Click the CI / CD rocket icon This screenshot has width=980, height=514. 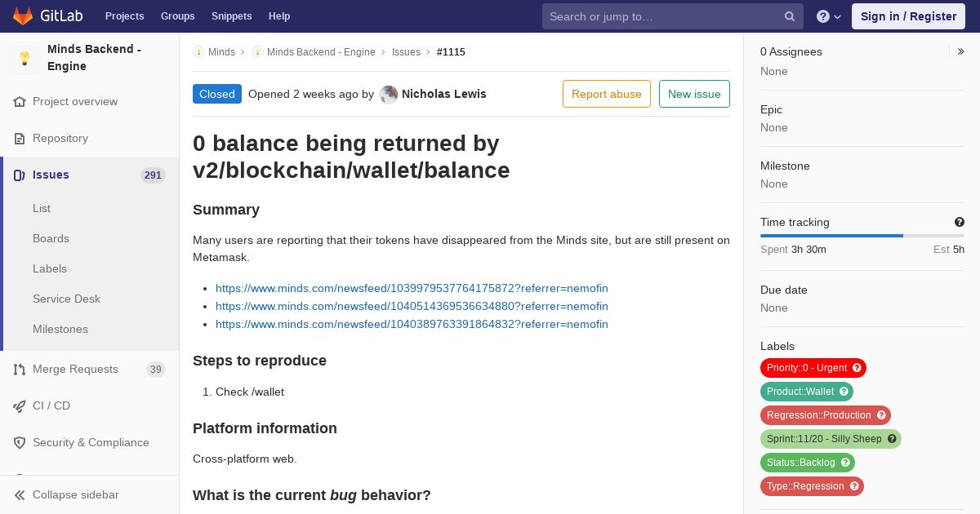coord(20,406)
